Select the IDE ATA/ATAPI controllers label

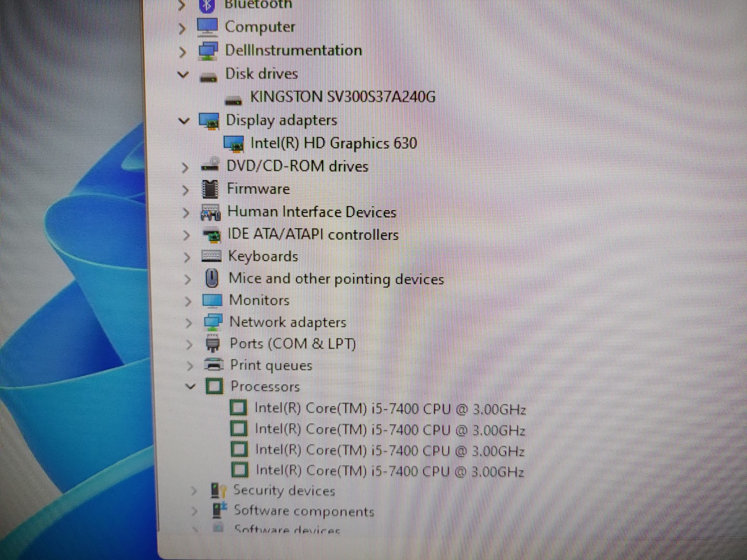[x=313, y=234]
